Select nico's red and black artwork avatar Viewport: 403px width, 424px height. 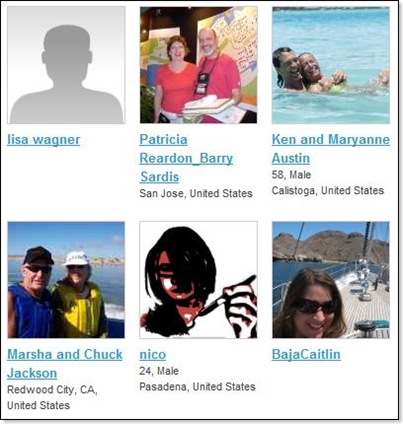pos(198,280)
